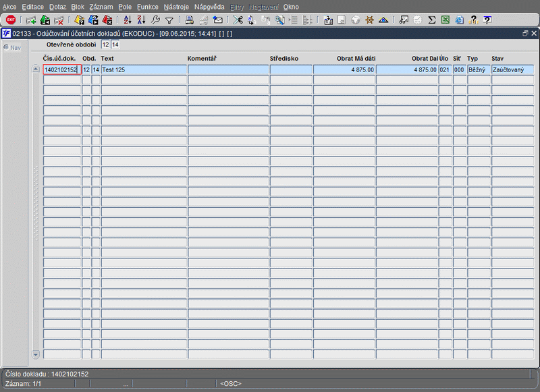
Task: Delete record with red X icon
Action: [59, 20]
